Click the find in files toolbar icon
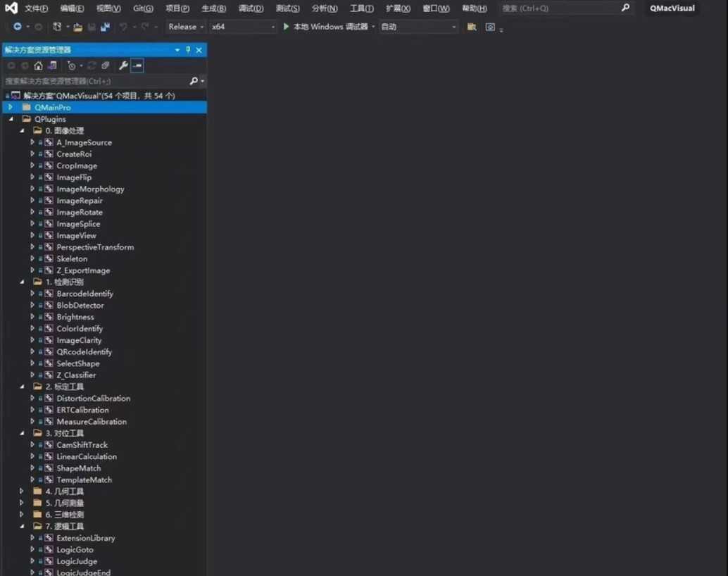 (471, 27)
